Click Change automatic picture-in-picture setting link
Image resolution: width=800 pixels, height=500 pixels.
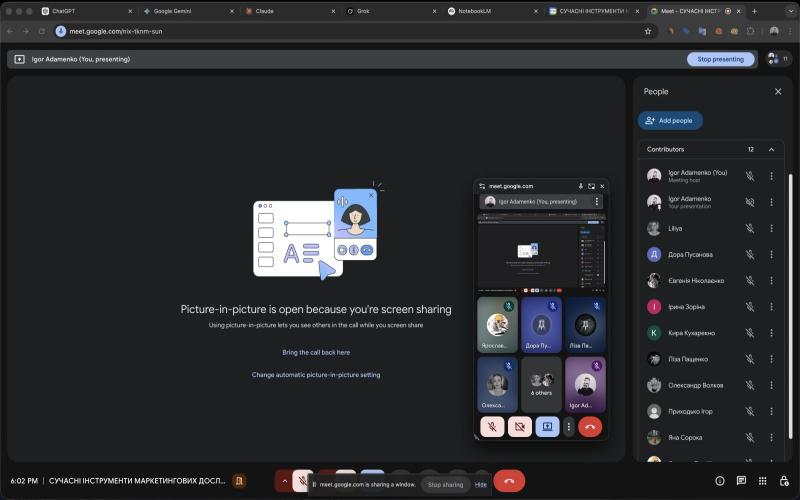pyautogui.click(x=316, y=375)
